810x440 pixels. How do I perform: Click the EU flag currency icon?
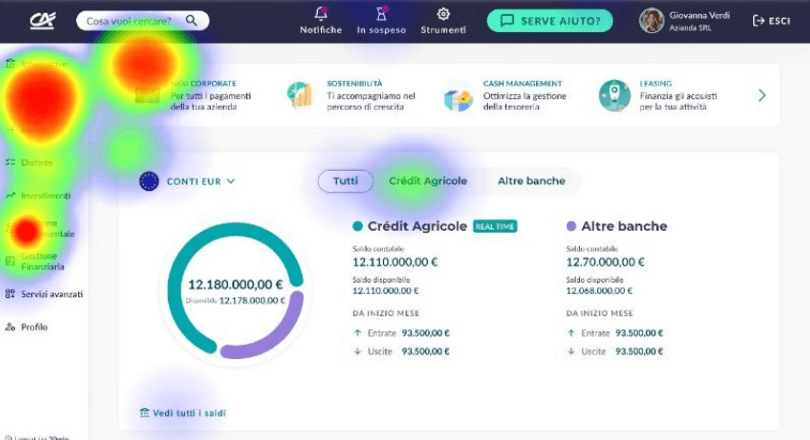click(x=149, y=181)
